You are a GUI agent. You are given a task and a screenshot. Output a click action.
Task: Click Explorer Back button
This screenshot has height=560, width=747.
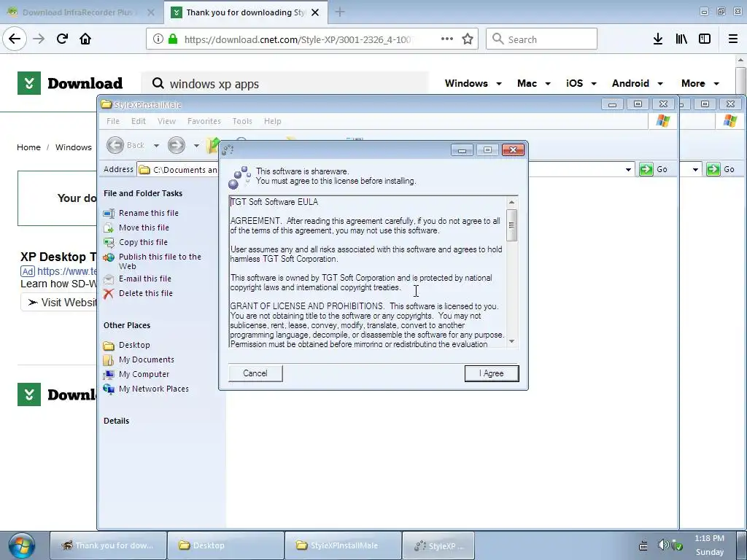click(125, 145)
